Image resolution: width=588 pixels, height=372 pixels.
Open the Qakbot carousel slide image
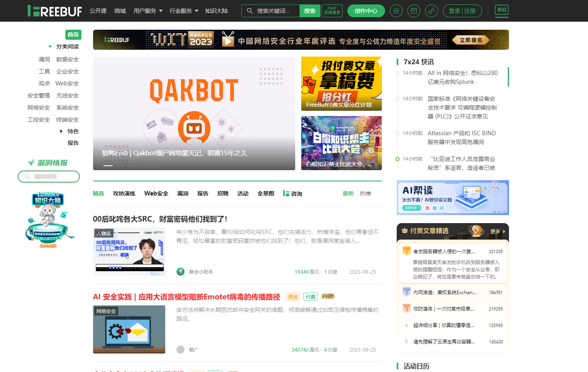click(x=194, y=113)
